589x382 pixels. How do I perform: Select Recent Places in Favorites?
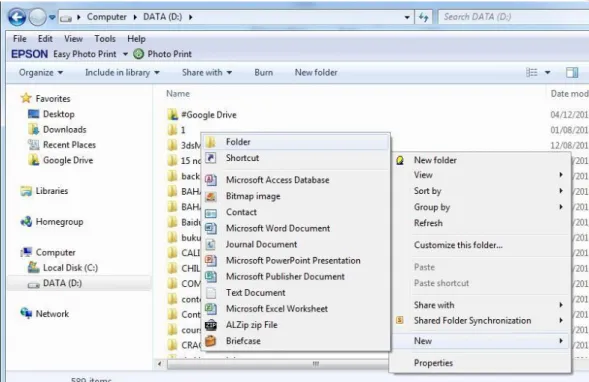click(62, 145)
